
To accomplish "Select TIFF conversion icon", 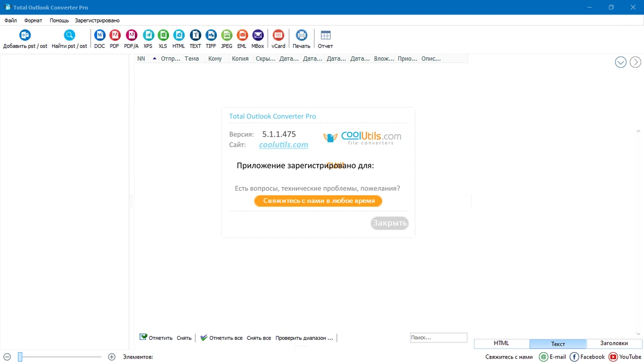I will 211,35.
